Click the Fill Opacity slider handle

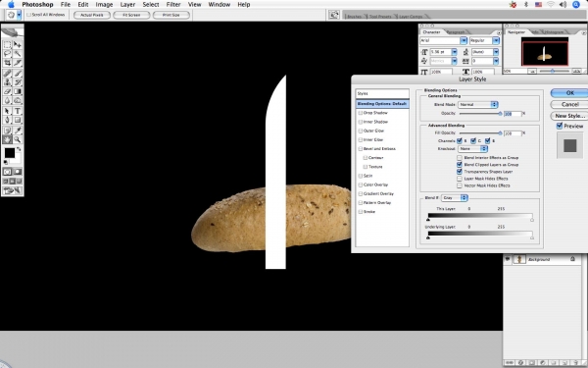tap(500, 132)
